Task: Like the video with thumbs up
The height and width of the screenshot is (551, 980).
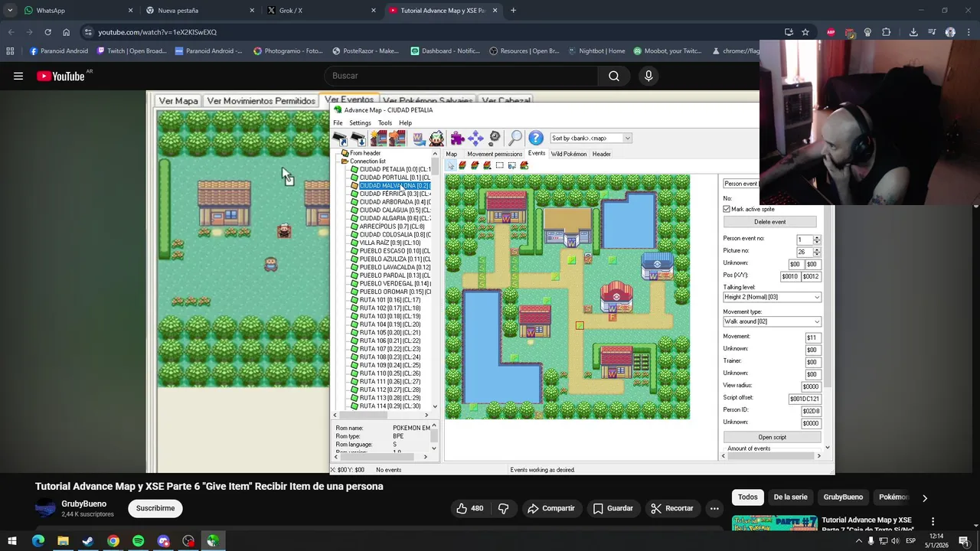Action: point(470,508)
